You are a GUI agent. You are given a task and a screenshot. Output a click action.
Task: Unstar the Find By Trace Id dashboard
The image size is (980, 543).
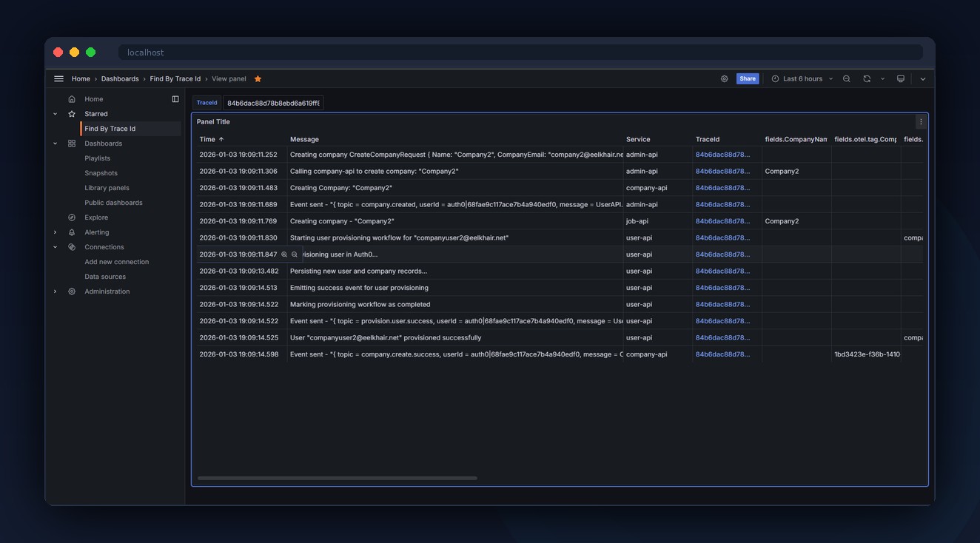(257, 78)
